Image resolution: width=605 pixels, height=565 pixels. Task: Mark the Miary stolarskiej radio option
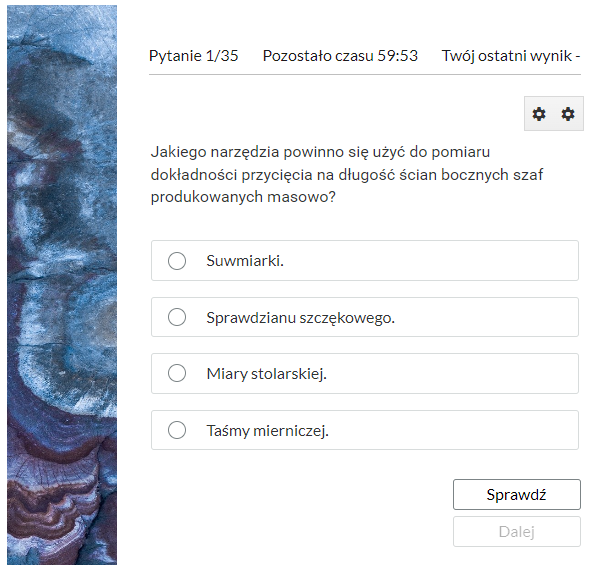pos(177,373)
